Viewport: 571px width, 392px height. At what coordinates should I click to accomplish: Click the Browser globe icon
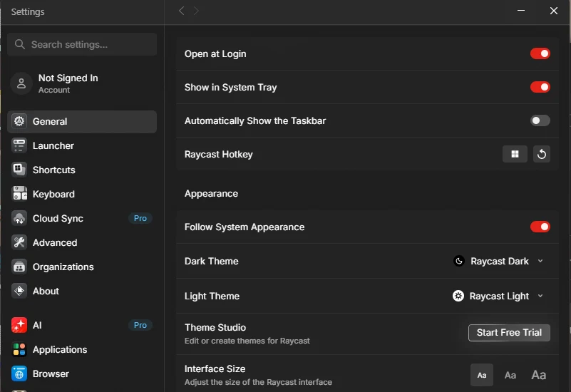coord(19,373)
